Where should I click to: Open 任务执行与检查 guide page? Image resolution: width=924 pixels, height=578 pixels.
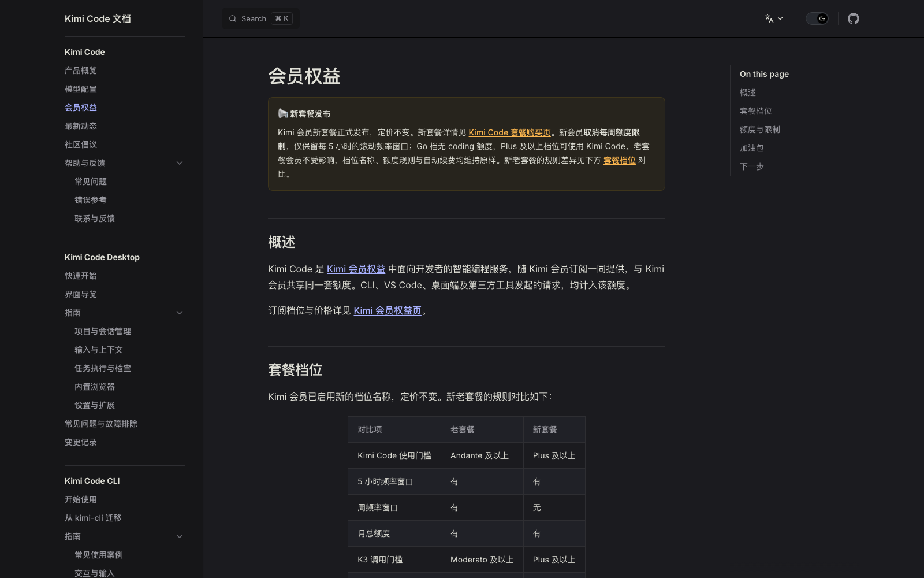(103, 368)
